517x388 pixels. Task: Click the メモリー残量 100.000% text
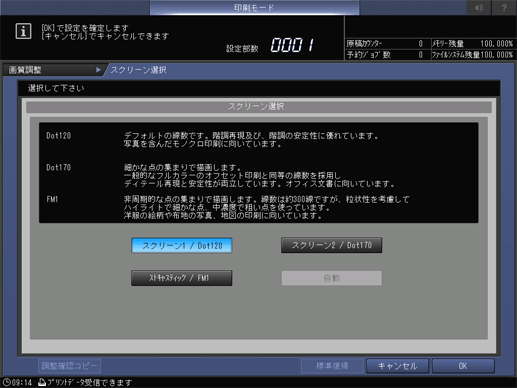point(472,44)
